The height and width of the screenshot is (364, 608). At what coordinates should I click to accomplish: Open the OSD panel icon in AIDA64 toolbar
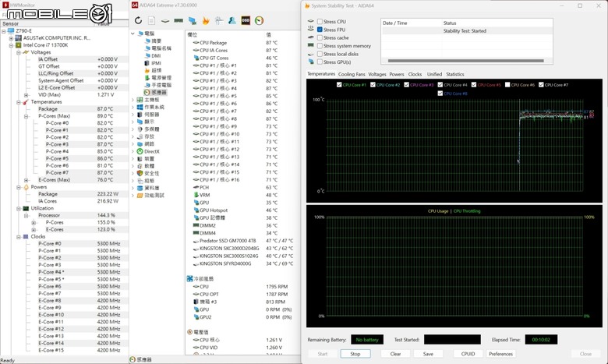[x=246, y=20]
